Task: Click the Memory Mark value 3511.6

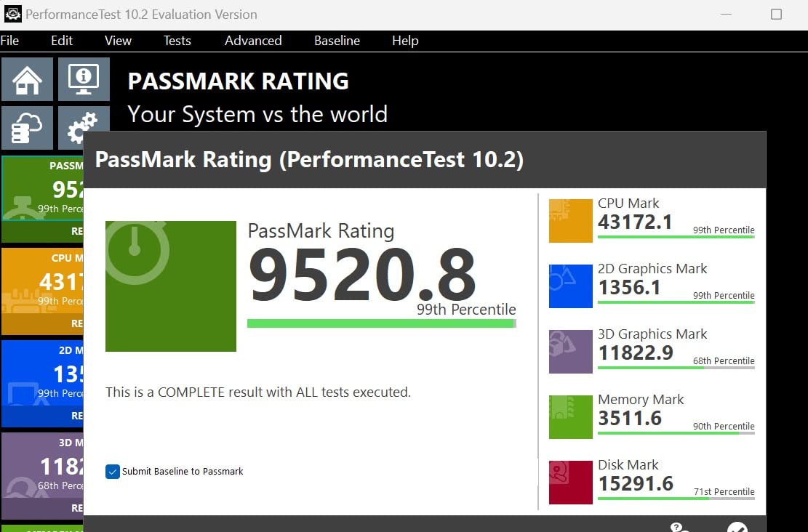Action: pyautogui.click(x=630, y=419)
